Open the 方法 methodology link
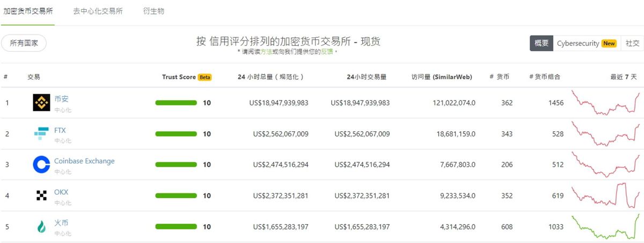The height and width of the screenshot is (243, 644). (x=266, y=52)
